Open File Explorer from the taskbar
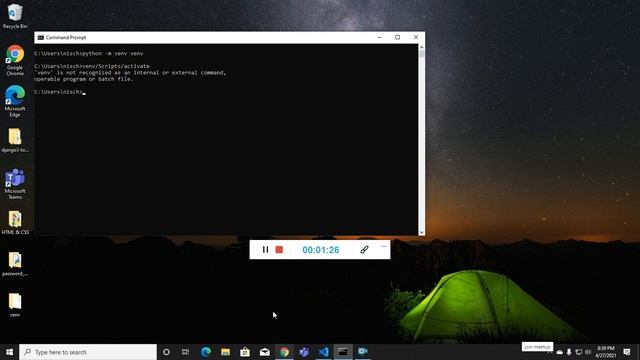This screenshot has width=640, height=360. pos(225,352)
